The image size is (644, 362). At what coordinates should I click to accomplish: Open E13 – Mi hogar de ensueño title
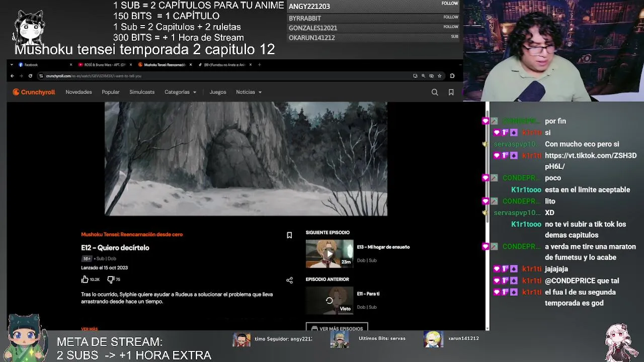pos(383,247)
